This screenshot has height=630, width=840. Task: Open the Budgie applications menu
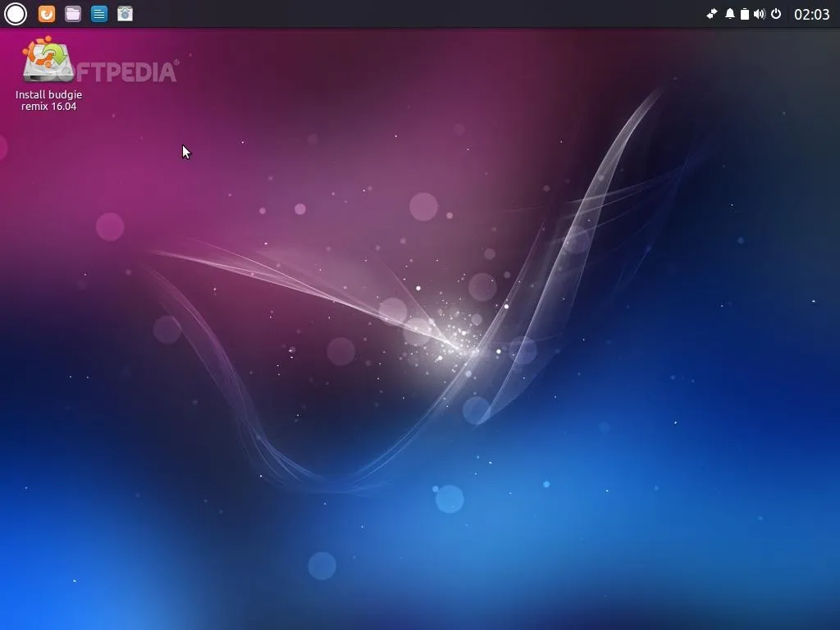coord(15,14)
